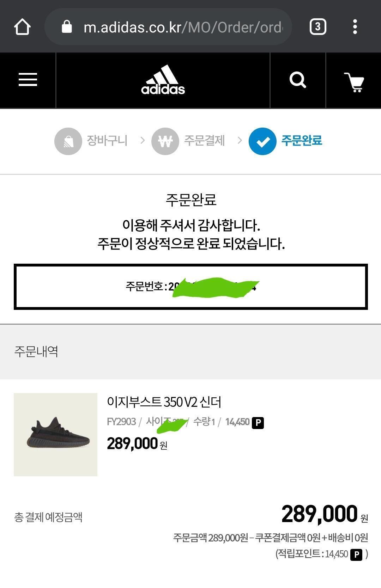Viewport: 381px width, 588px height.
Task: Click the adidas logo
Action: click(x=163, y=80)
